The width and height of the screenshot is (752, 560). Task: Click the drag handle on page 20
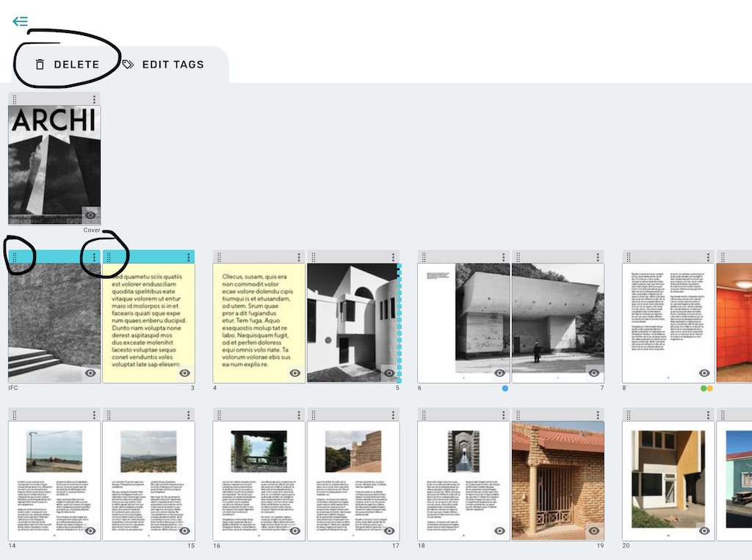(x=630, y=415)
